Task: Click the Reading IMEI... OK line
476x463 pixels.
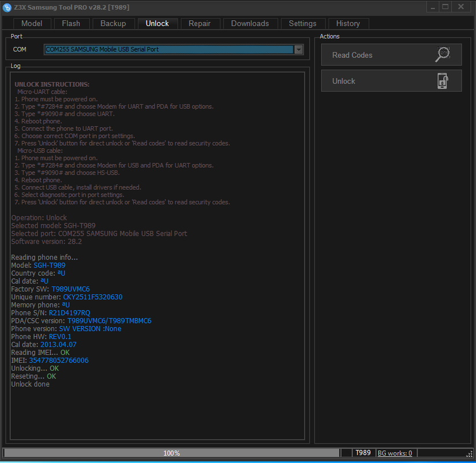Action: 40,352
